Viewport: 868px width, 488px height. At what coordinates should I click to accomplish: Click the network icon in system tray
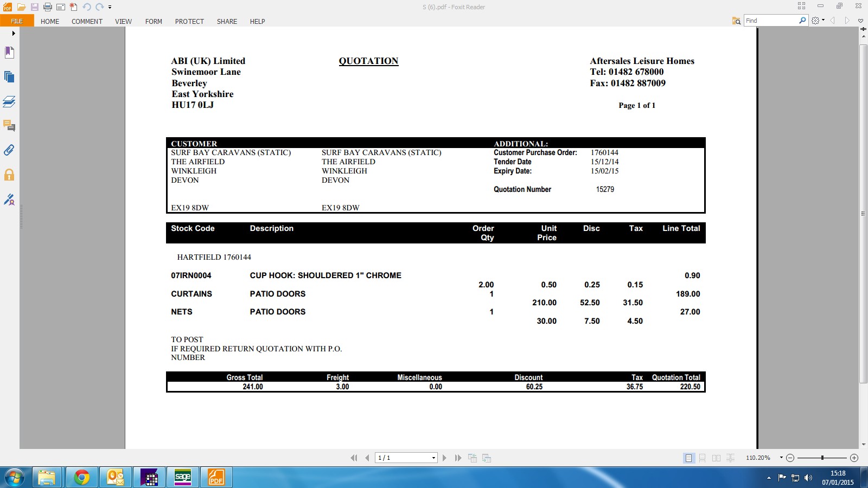[x=795, y=478]
